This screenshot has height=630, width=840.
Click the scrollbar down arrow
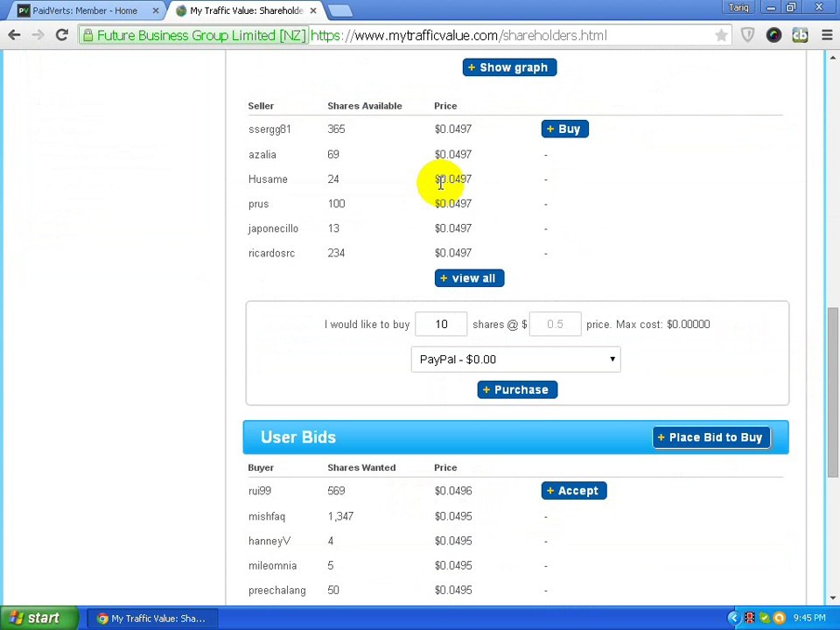pyautogui.click(x=832, y=598)
